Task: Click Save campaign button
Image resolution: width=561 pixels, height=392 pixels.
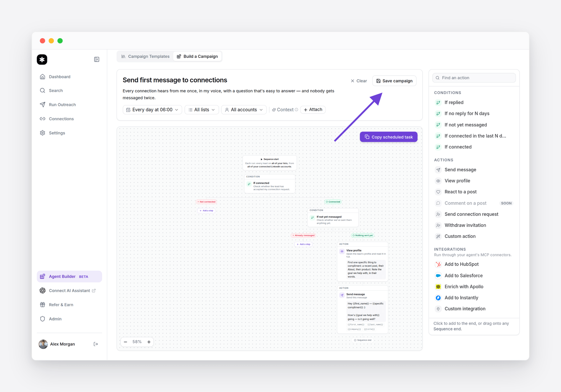Action: [394, 81]
